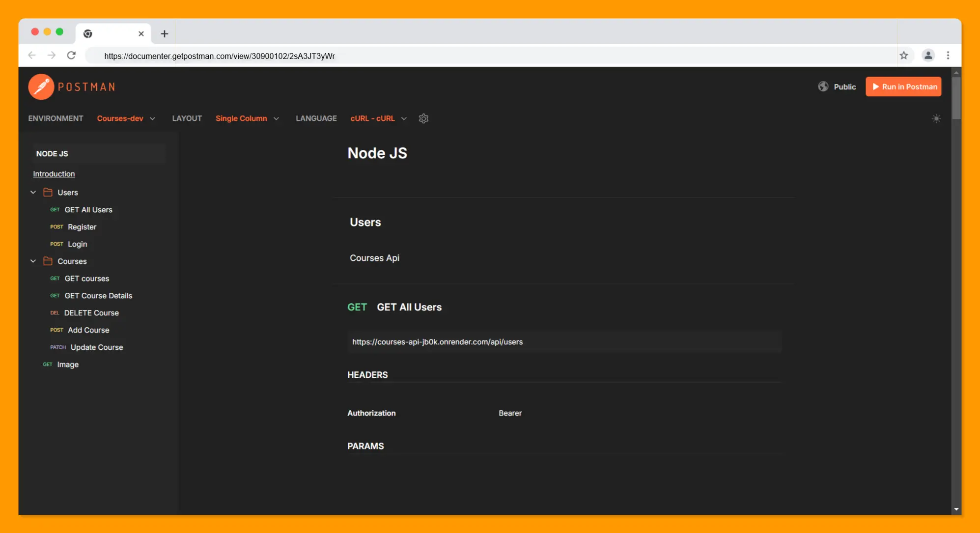The height and width of the screenshot is (533, 980).
Task: Open the browser three-dot menu
Action: (948, 56)
